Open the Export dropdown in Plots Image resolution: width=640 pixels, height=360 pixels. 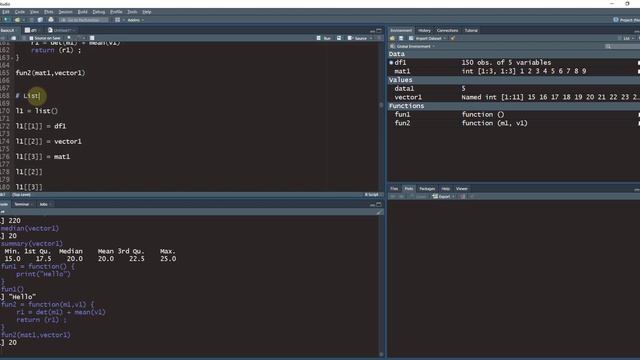(444, 196)
